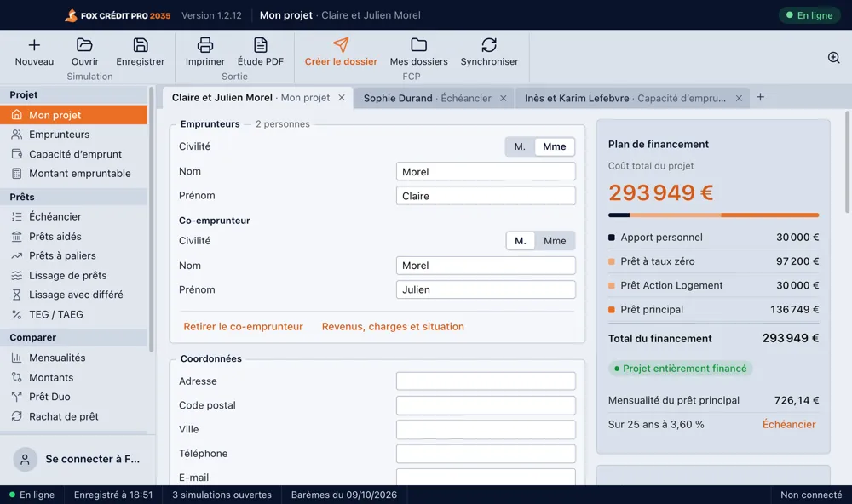Click Se connecter à F... account button

coord(77,459)
